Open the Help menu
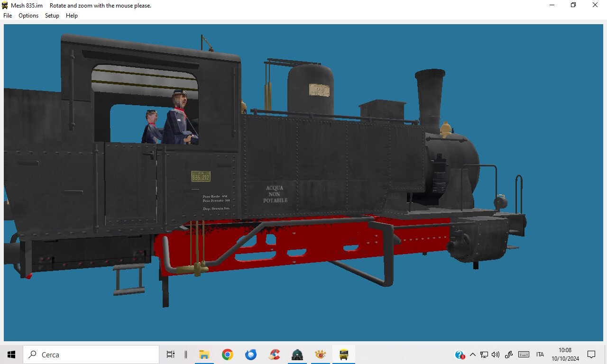607x364 pixels. click(x=72, y=16)
